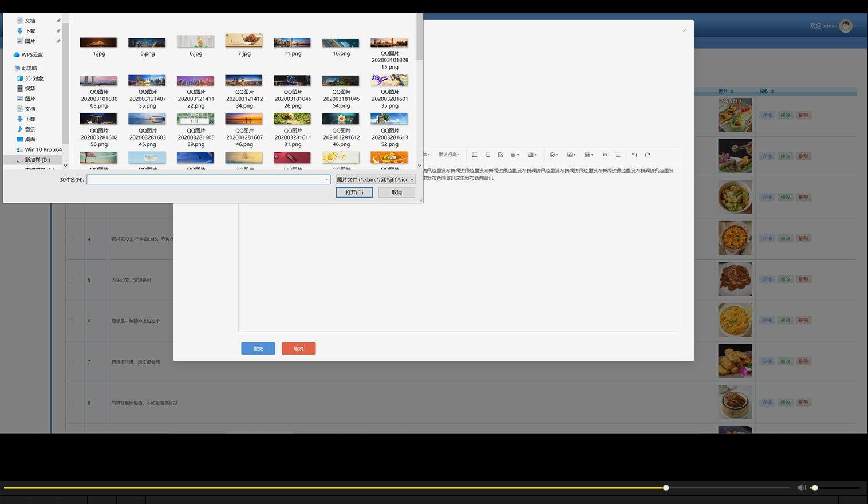The image size is (868, 504).
Task: Select QQ图片 20200310183003.png file
Action: pyautogui.click(x=98, y=92)
